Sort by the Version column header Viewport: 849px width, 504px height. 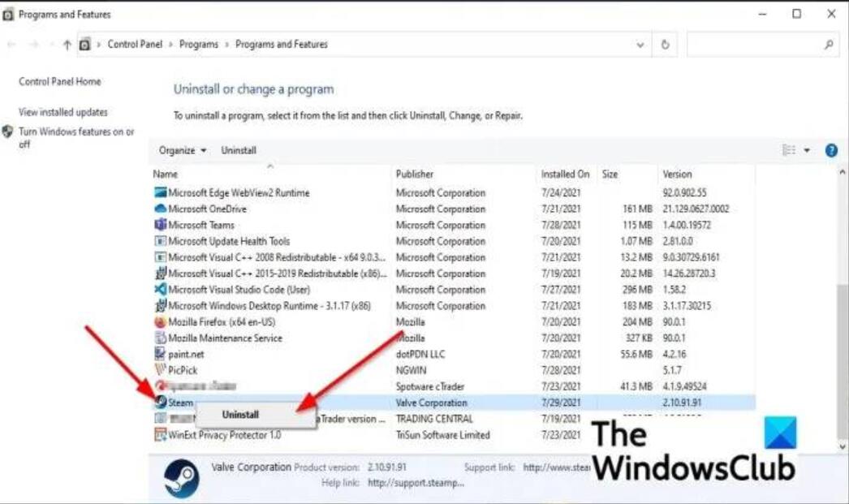tap(678, 174)
